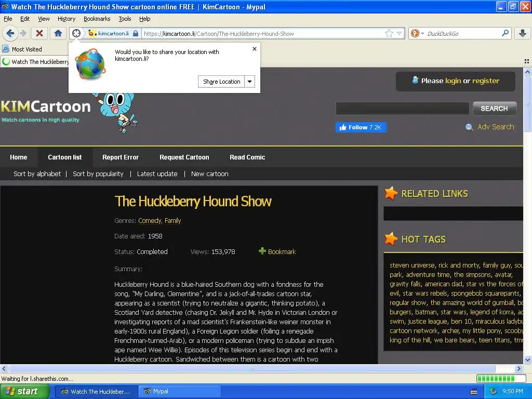The width and height of the screenshot is (532, 399).
Task: Select the Watch The Huckleberry browser tab
Action: (35, 62)
